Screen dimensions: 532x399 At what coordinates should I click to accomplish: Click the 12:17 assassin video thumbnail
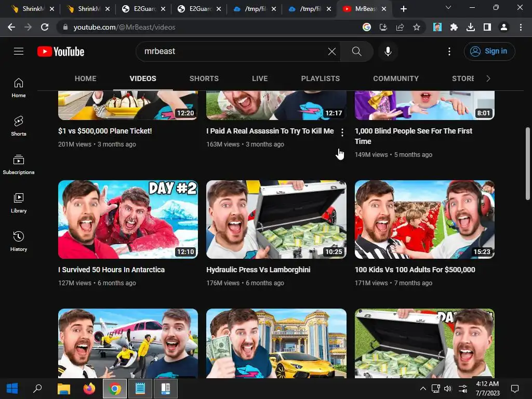[x=276, y=105]
